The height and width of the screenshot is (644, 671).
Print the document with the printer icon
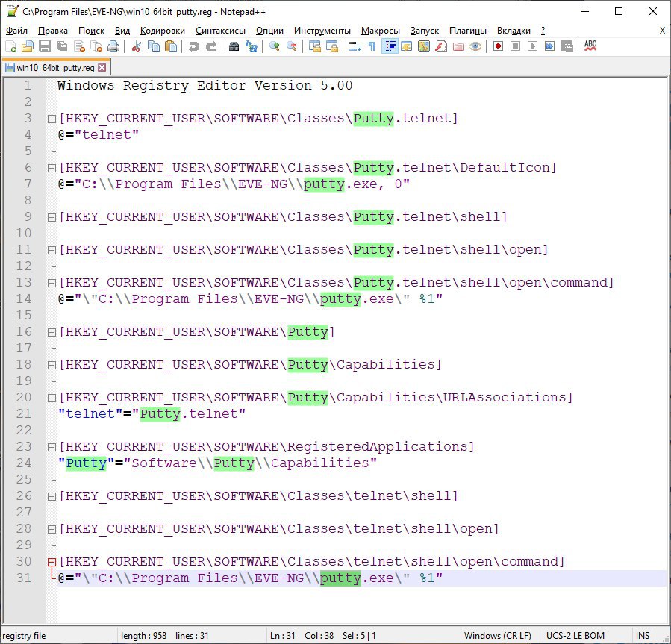point(113,46)
